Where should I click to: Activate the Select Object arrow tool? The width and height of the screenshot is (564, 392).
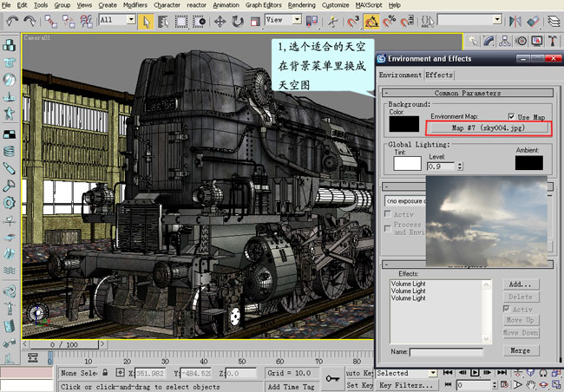click(147, 20)
